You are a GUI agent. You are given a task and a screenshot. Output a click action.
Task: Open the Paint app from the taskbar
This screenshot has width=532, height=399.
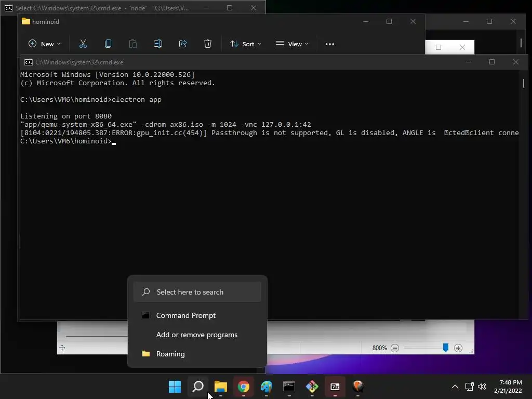point(267,387)
